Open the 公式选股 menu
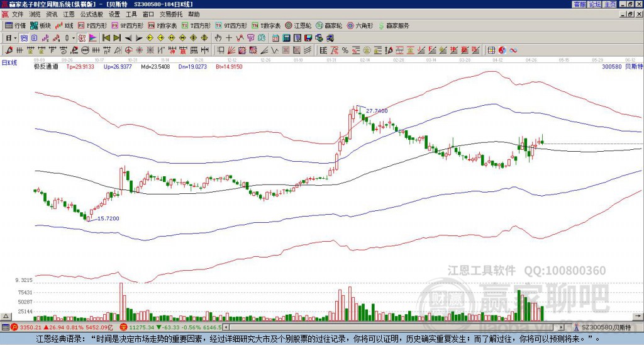Image resolution: width=644 pixels, height=345 pixels. 92,14
